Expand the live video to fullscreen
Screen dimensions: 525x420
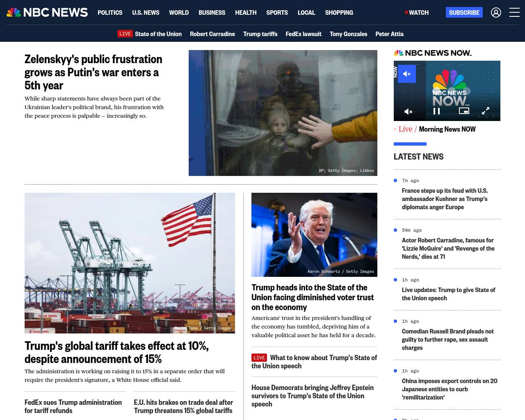point(486,111)
